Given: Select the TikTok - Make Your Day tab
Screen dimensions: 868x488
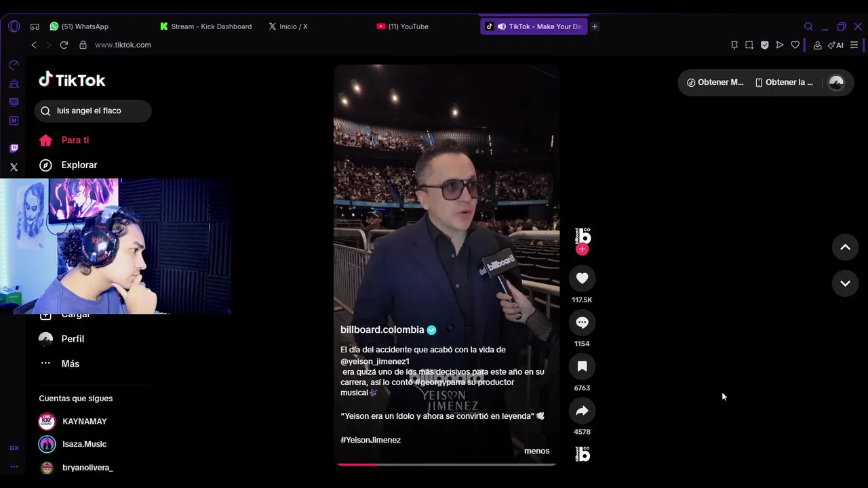Looking at the screenshot, I should click(x=534, y=26).
